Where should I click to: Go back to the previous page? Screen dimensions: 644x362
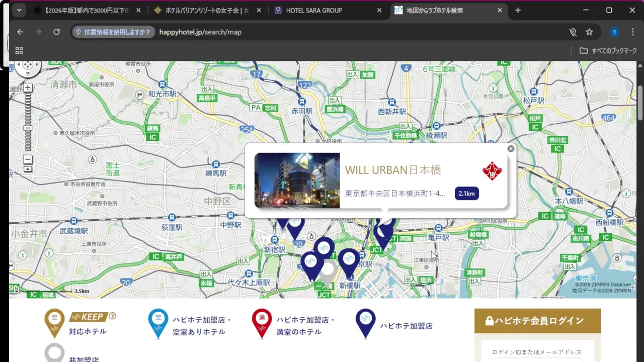pyautogui.click(x=20, y=32)
